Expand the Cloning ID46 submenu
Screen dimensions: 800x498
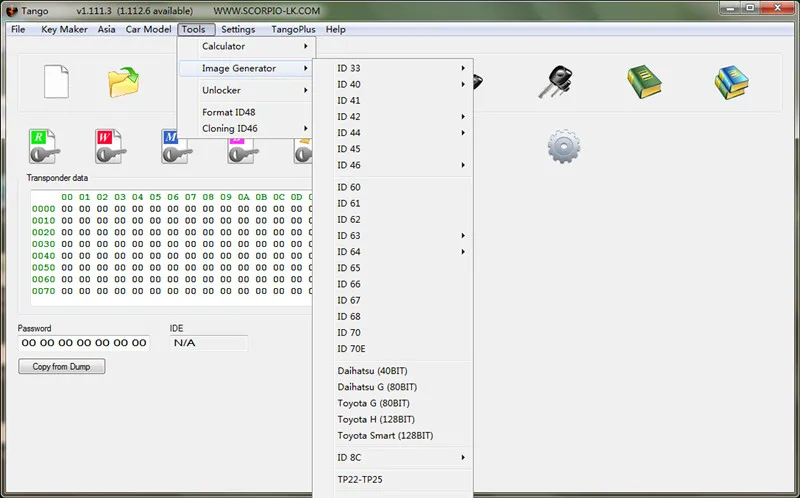tap(247, 129)
